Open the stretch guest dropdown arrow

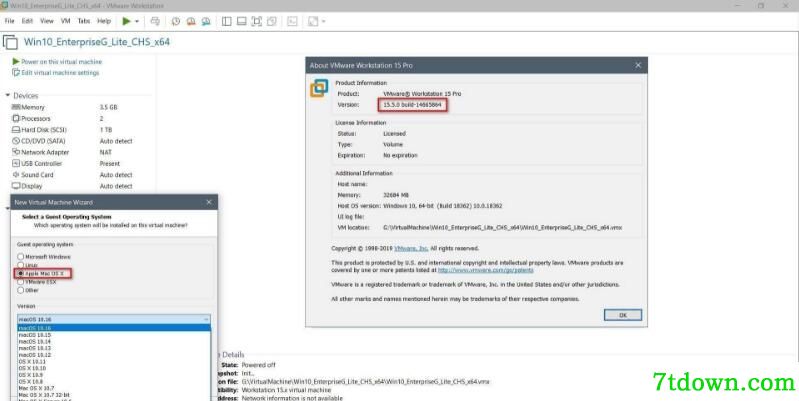click(324, 21)
